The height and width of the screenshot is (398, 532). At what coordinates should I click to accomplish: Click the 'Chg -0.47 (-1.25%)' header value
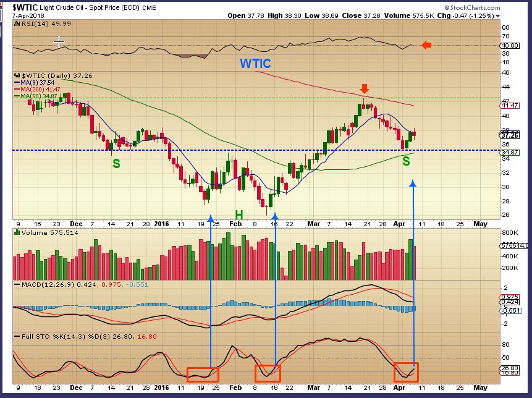coord(465,15)
